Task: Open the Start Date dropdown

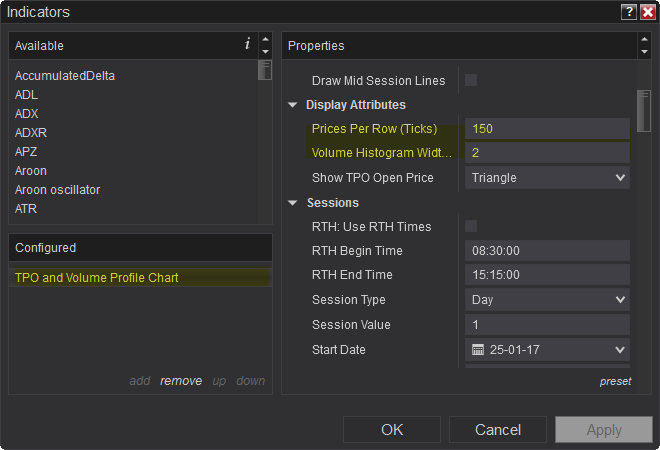Action: pos(547,349)
